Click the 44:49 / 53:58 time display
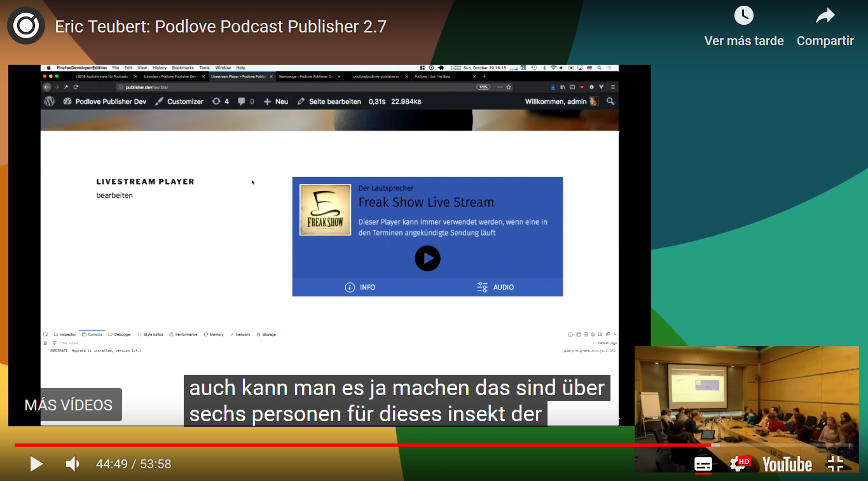This screenshot has width=868, height=481. click(x=134, y=464)
